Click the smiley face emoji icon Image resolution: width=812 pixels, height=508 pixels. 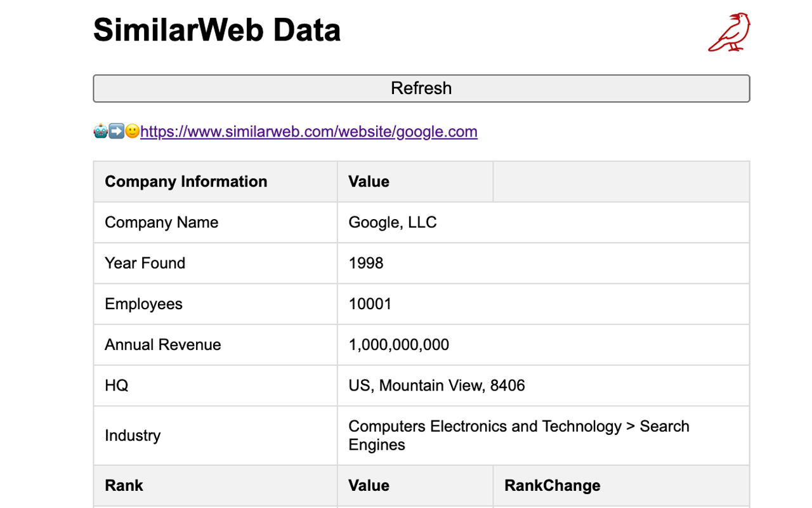[x=132, y=131]
